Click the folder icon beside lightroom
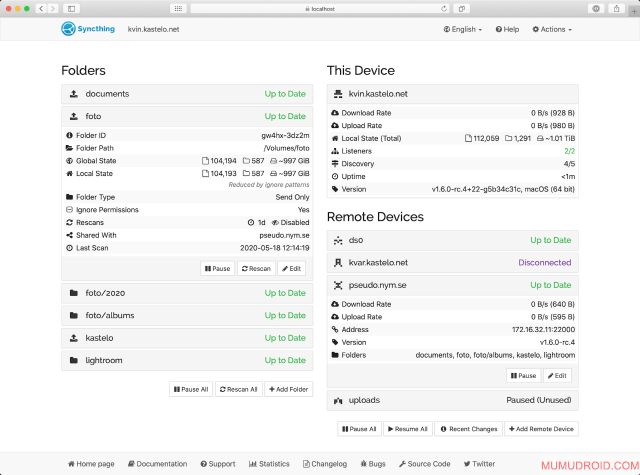 73,360
